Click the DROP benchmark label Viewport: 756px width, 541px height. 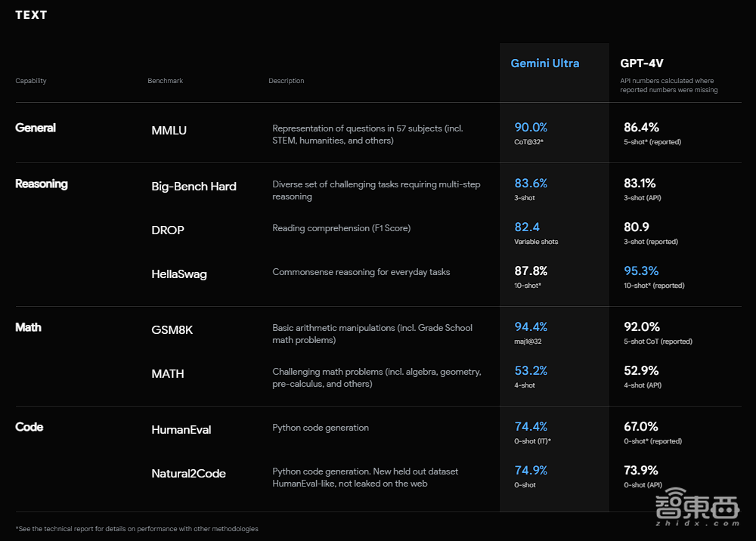167,230
